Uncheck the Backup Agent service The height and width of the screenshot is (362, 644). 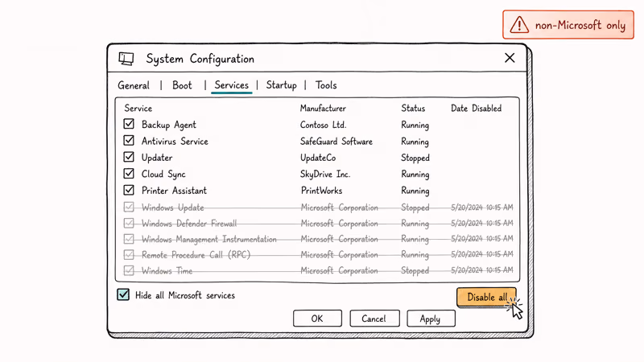129,124
